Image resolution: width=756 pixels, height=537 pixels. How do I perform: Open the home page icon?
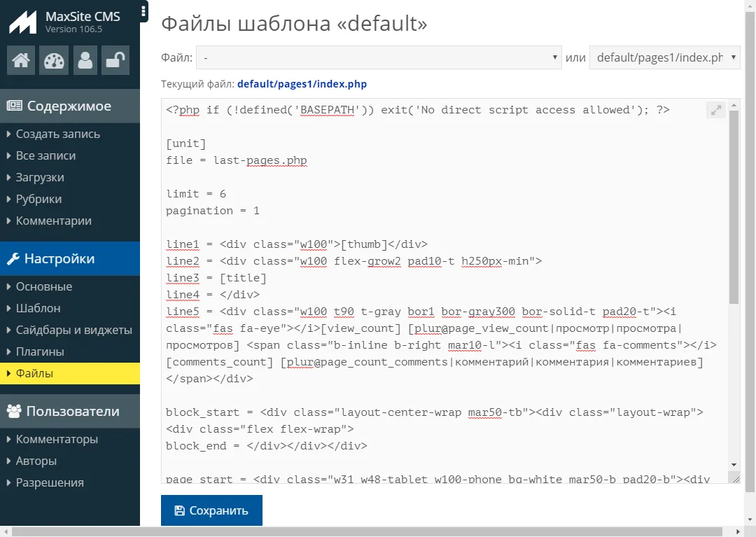pos(21,61)
